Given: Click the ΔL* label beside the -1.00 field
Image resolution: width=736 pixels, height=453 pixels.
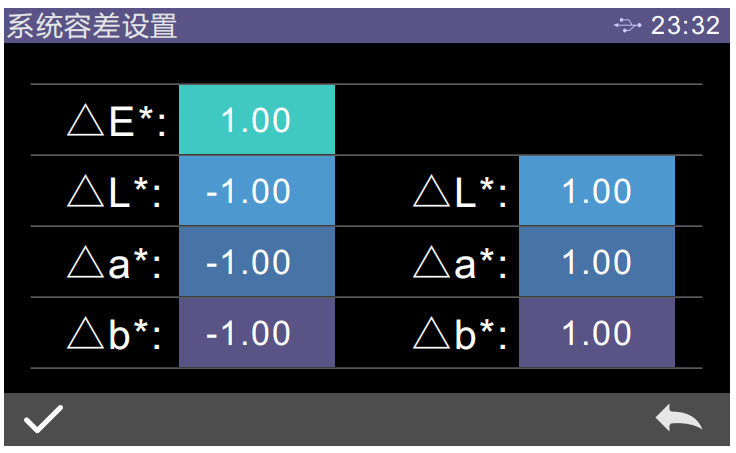Looking at the screenshot, I should [117, 193].
